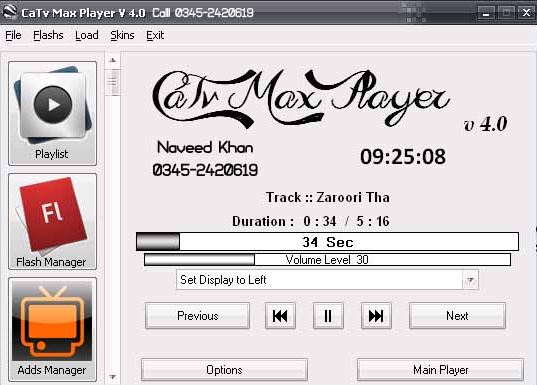Choose Exit from the menu bar
The width and height of the screenshot is (537, 385).
[x=155, y=35]
